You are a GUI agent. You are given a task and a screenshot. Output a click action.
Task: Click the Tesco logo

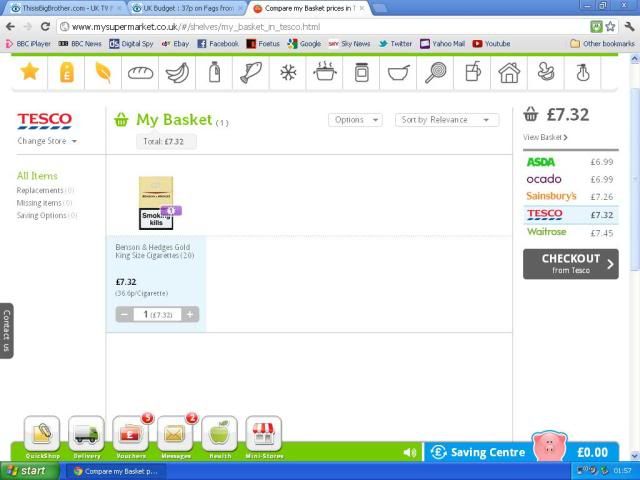point(44,121)
